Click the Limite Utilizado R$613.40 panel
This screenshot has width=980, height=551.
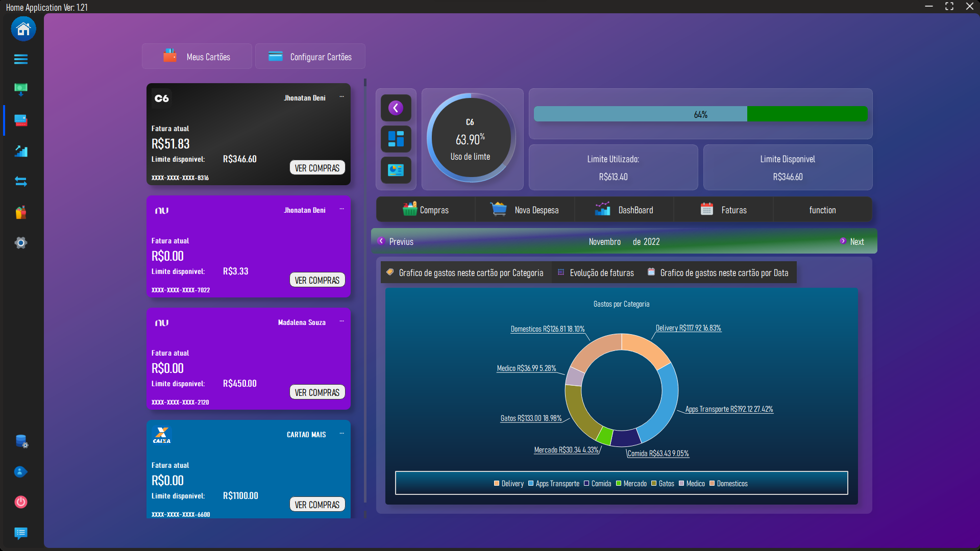(613, 167)
